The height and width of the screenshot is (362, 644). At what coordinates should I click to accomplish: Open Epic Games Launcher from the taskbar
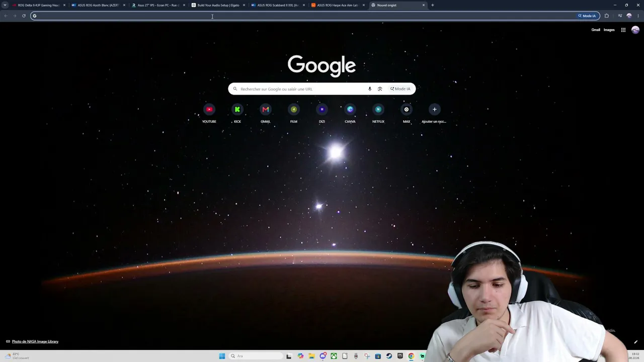[x=400, y=356]
